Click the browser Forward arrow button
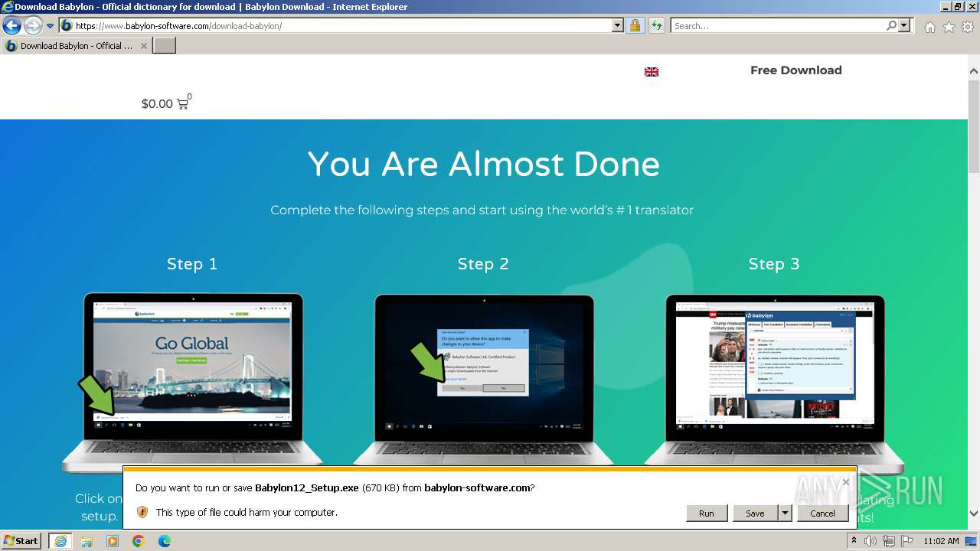Screen dimensions: 980x551 click(x=33, y=26)
